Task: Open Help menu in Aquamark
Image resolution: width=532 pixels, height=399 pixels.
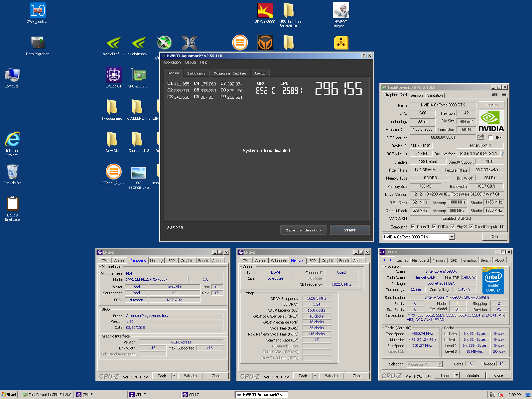Action: click(203, 62)
